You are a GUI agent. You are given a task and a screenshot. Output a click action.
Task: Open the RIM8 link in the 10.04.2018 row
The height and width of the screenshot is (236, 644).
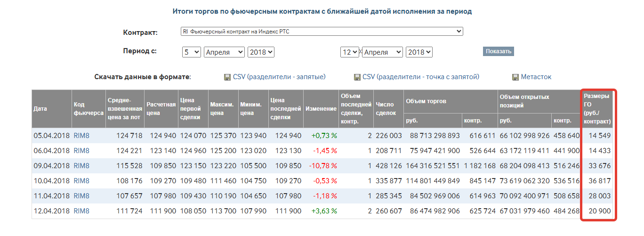coord(81,181)
